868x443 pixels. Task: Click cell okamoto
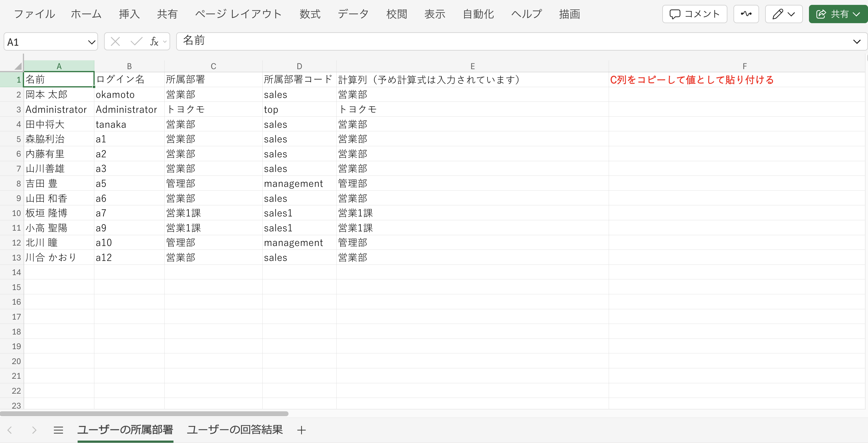coord(129,94)
